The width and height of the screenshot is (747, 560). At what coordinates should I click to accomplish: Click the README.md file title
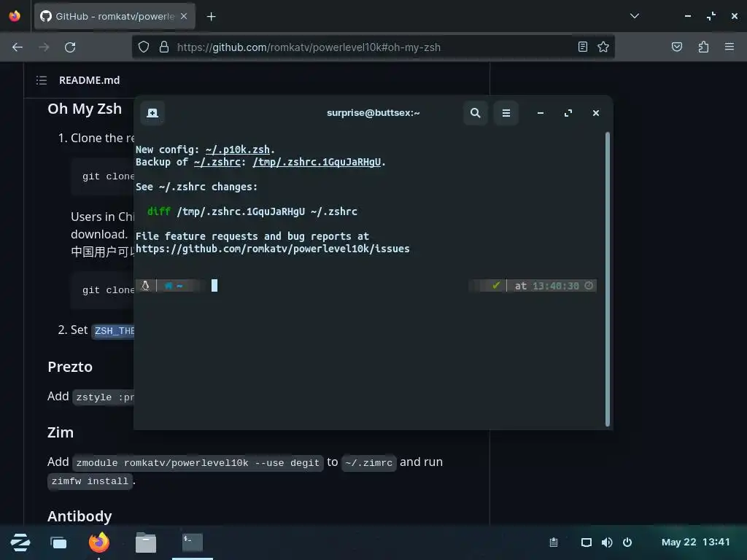[x=90, y=80]
